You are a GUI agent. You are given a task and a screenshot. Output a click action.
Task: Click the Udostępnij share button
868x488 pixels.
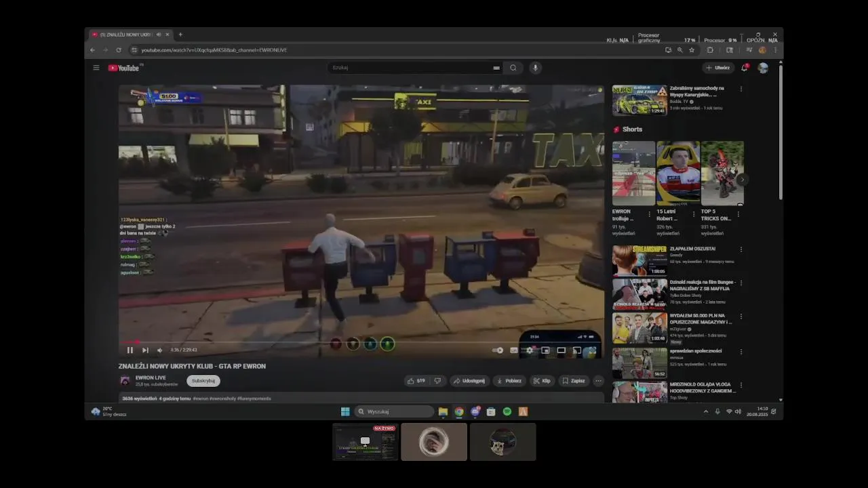click(x=469, y=381)
